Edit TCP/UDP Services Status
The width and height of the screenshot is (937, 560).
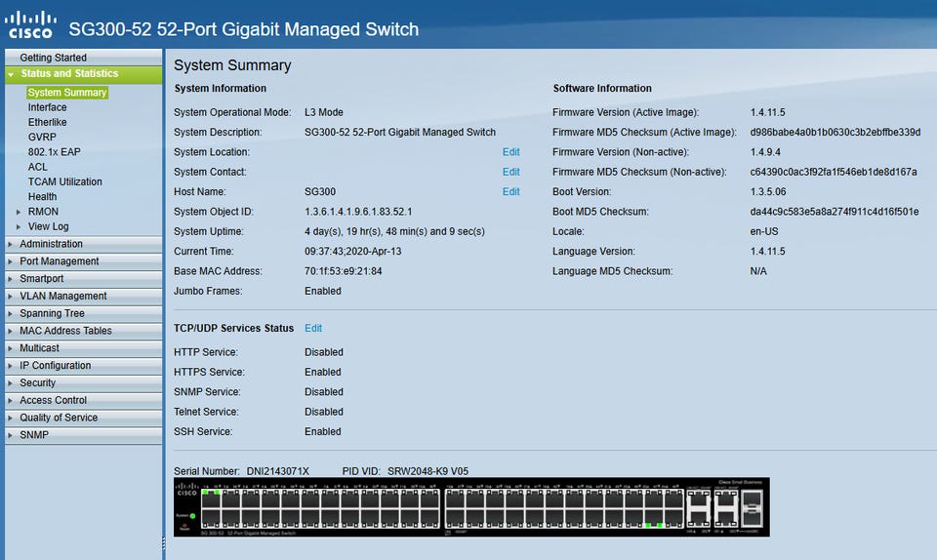point(313,329)
